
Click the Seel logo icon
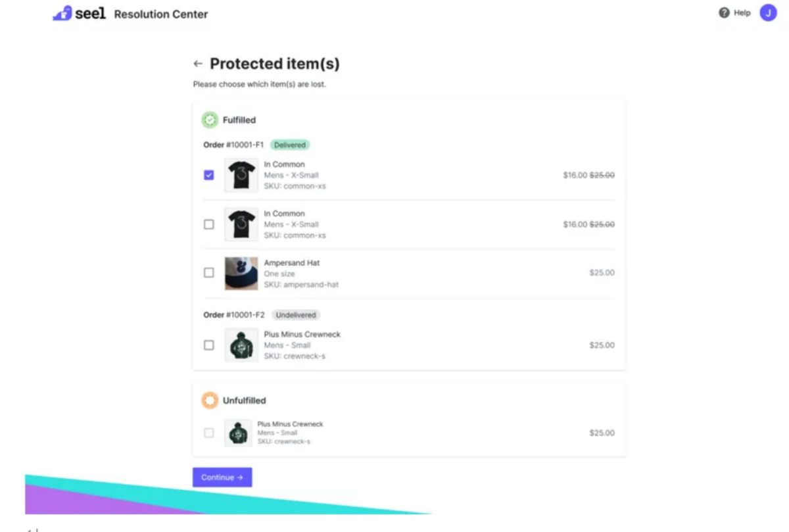click(62, 13)
